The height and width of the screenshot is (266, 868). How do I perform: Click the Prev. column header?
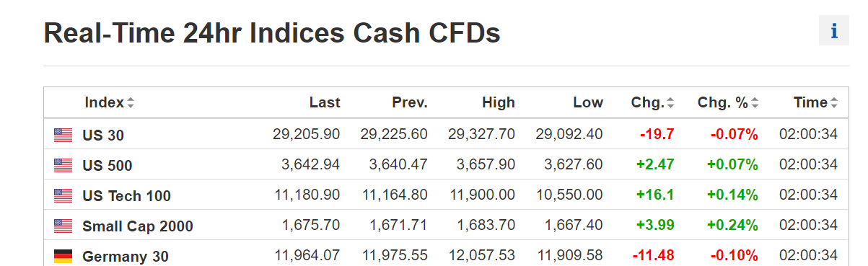[x=410, y=102]
